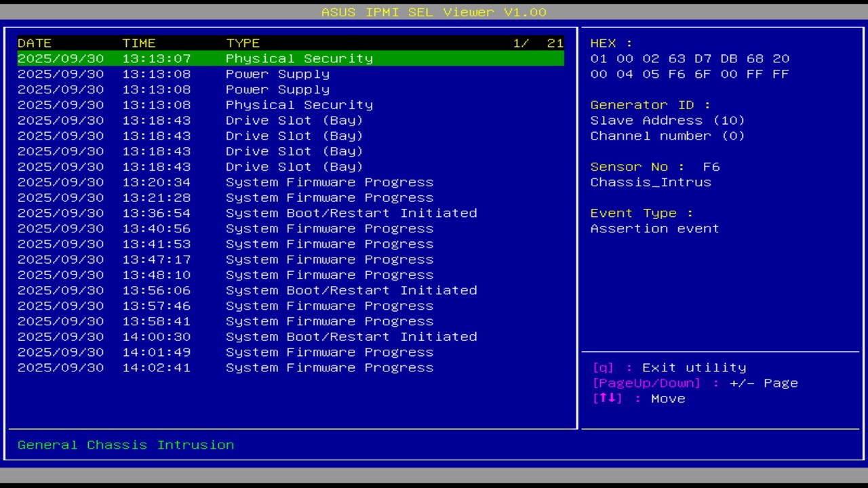Select System Firmware Progress entry at 13:20:34
The height and width of the screenshot is (488, 868).
(330, 182)
